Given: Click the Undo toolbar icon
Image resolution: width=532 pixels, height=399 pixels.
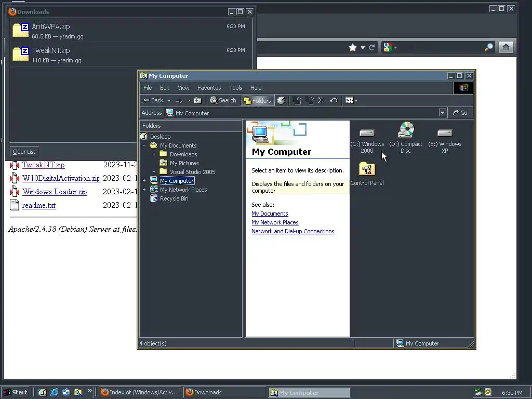Looking at the screenshot, I should 334,100.
